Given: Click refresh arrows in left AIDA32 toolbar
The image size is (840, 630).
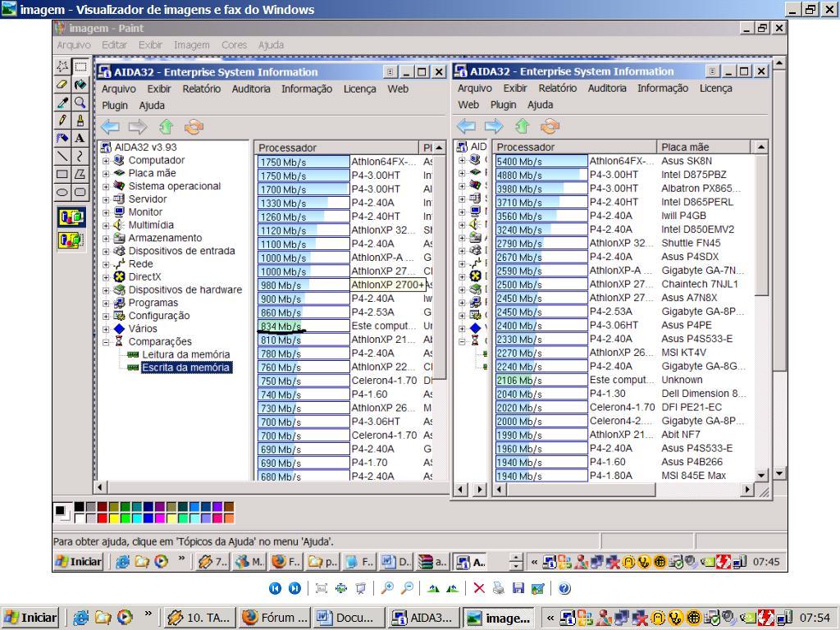Looking at the screenshot, I should pyautogui.click(x=194, y=127).
